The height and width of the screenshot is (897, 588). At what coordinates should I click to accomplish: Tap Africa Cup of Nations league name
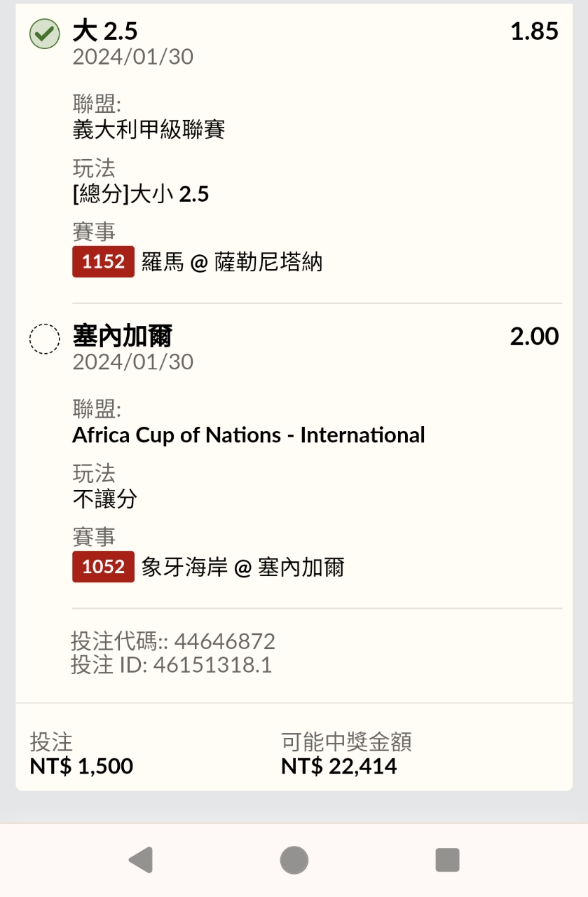pos(248,435)
